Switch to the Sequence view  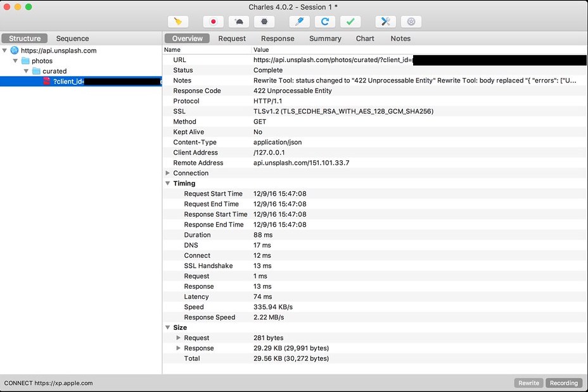pos(72,38)
